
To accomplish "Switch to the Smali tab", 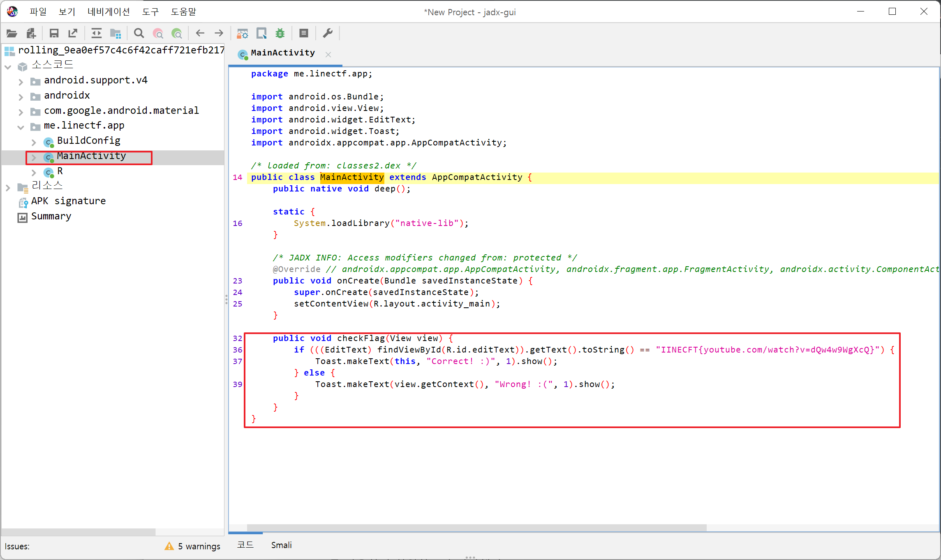I will 282,545.
